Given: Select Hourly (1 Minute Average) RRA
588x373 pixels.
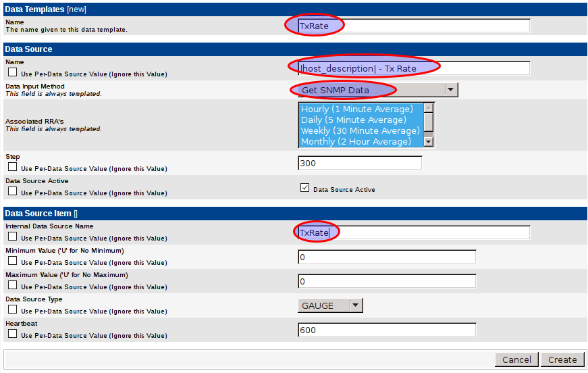Looking at the screenshot, I should click(x=356, y=109).
